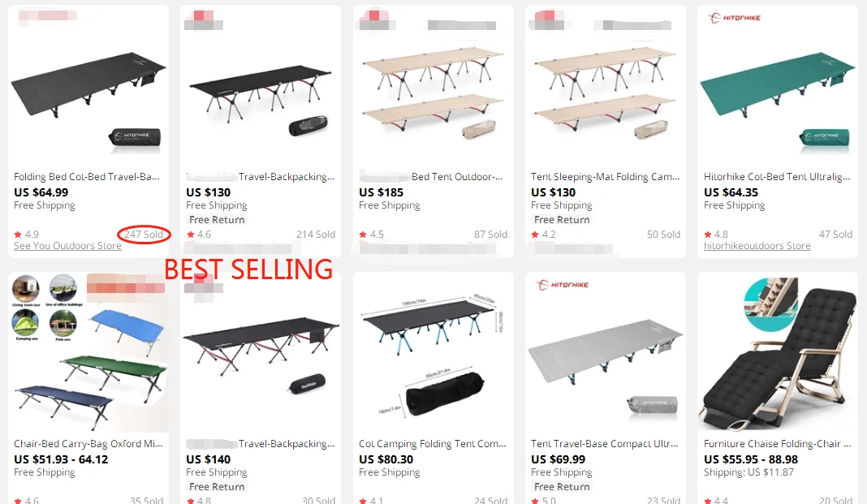Screen dimensions: 867x504
Task: Open Tent Sleeping-Mat Folding Camp listing title
Action: (x=605, y=177)
